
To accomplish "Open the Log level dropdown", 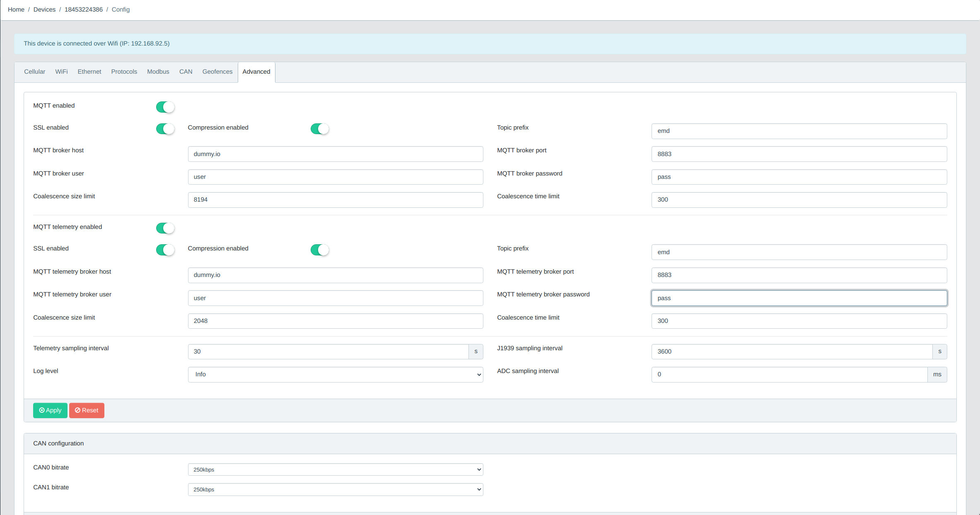I will tap(335, 374).
